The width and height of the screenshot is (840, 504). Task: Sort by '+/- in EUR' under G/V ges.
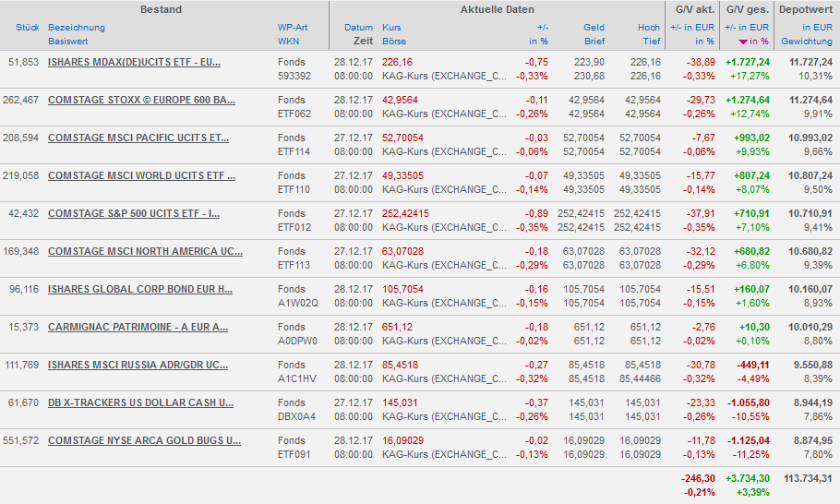click(747, 28)
